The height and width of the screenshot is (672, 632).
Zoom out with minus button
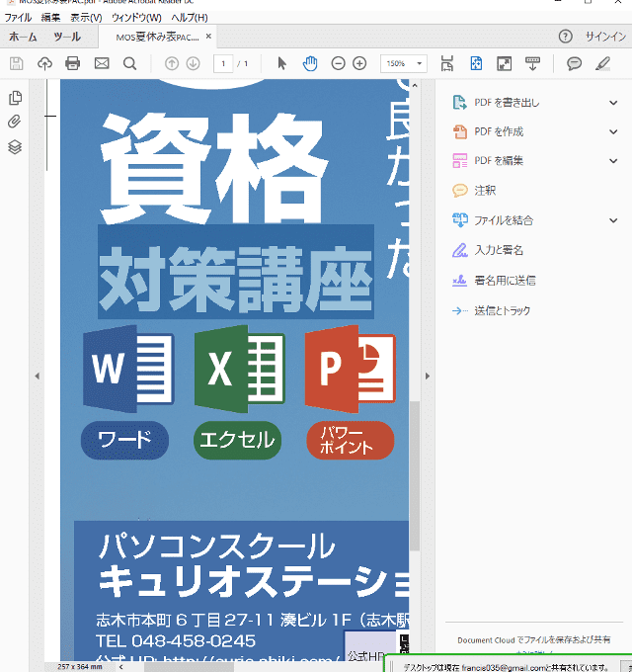coord(338,64)
